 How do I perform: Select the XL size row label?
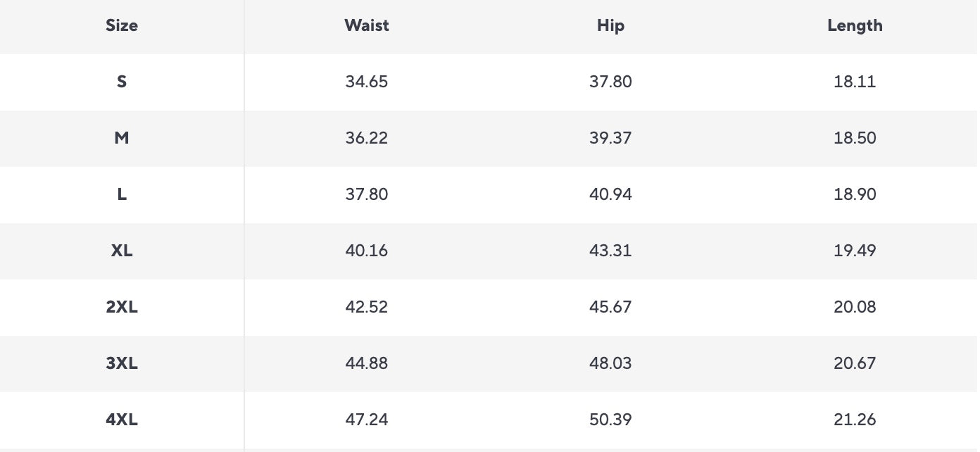[x=122, y=251]
